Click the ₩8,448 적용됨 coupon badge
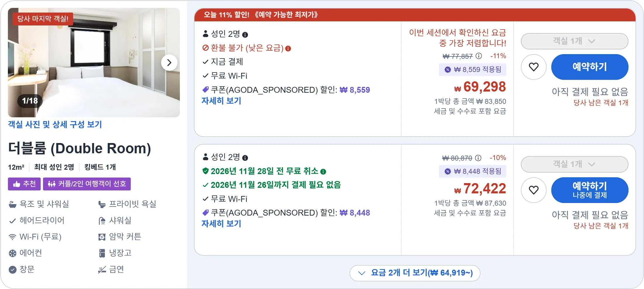The height and width of the screenshot is (289, 644). (473, 171)
